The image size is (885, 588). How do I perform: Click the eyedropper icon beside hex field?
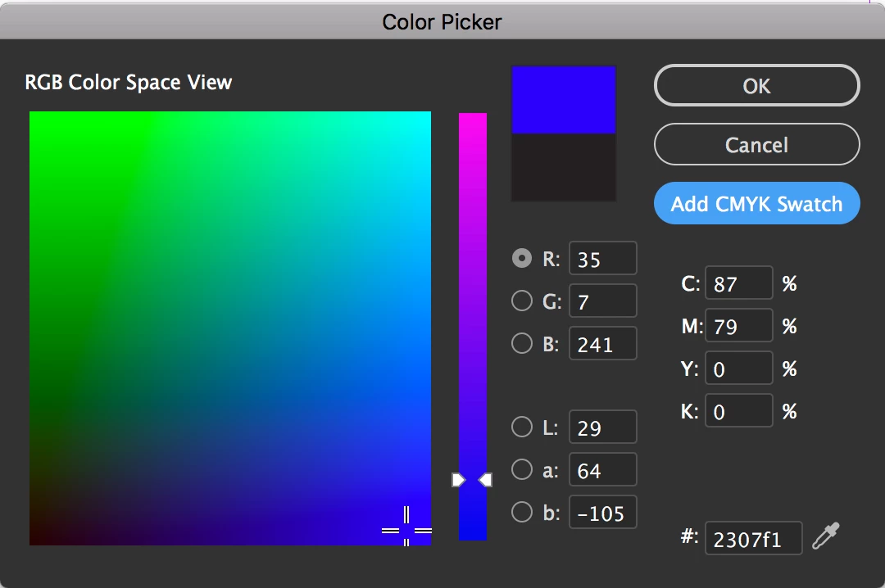click(x=826, y=537)
